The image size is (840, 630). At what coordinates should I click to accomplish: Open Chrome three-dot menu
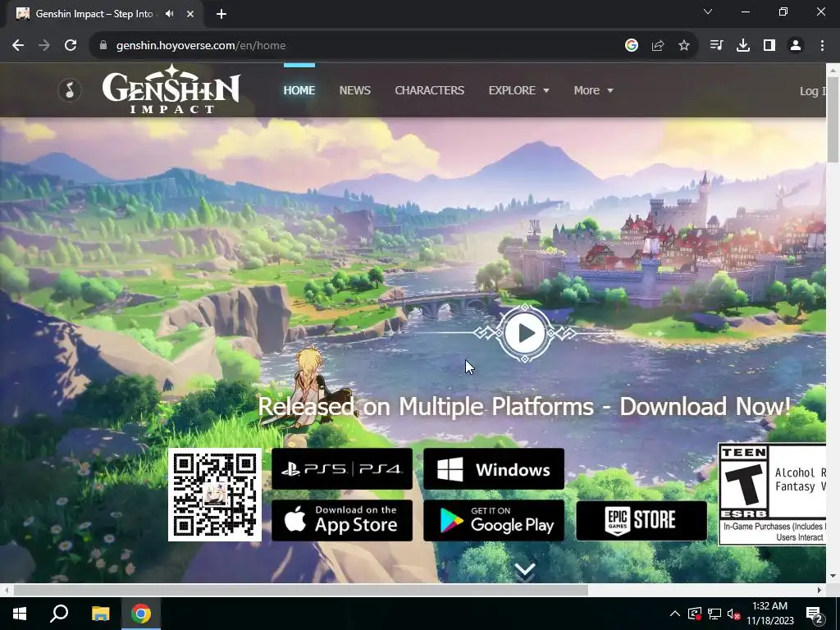(x=822, y=46)
